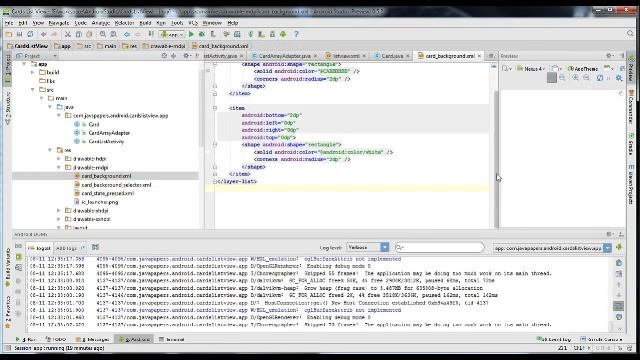Select card_background_selector.xml in project tree

click(116, 185)
